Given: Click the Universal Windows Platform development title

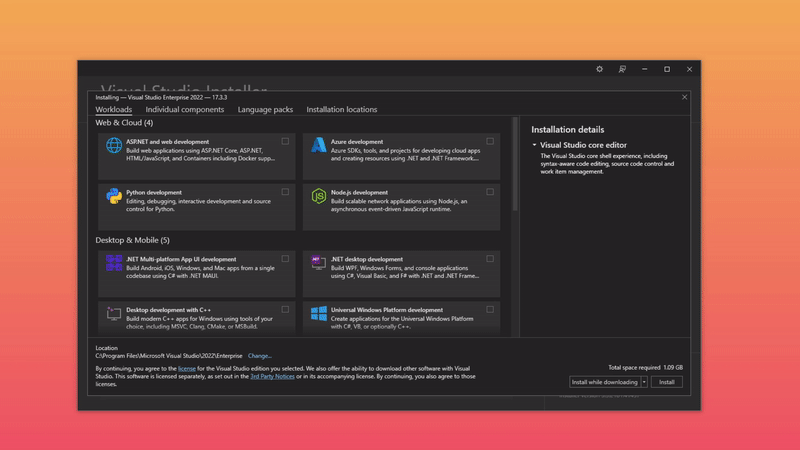Looking at the screenshot, I should click(x=387, y=310).
